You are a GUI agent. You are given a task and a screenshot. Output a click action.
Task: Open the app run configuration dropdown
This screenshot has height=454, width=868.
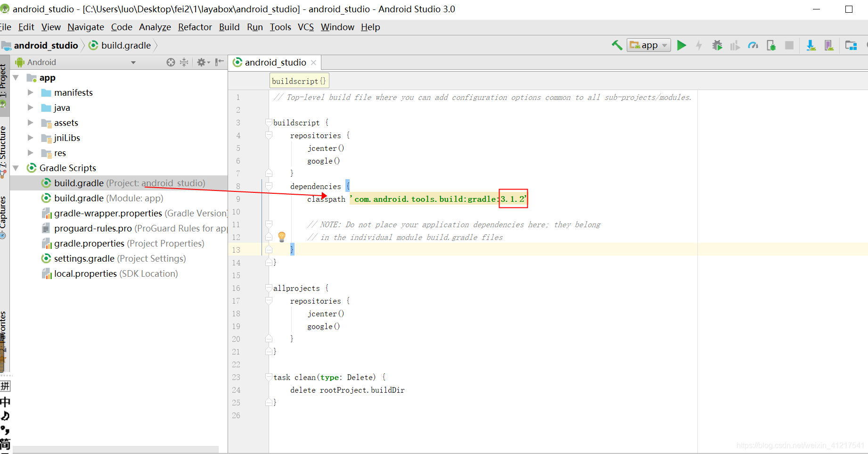(x=649, y=45)
